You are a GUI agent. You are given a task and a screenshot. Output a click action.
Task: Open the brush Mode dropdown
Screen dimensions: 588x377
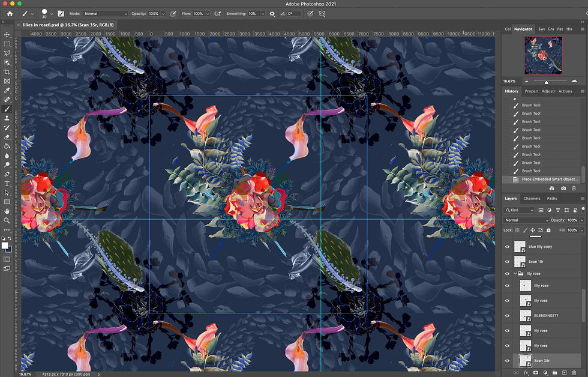106,13
